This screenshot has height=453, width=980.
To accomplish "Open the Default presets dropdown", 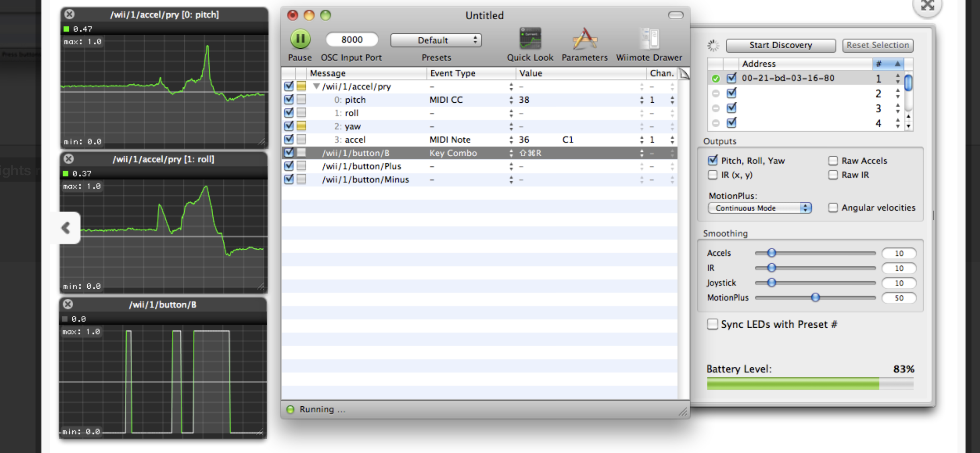I will 436,40.
